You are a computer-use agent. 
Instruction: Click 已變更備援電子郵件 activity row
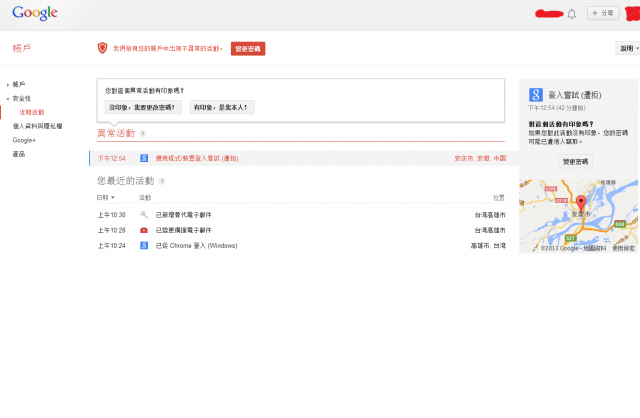[301, 230]
